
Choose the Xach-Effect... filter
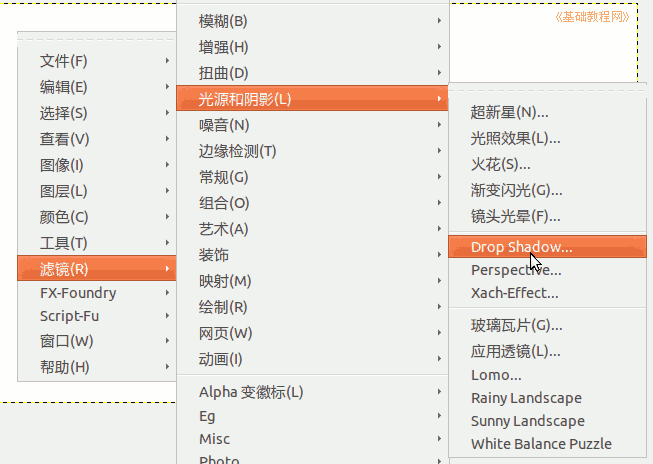pos(547,293)
